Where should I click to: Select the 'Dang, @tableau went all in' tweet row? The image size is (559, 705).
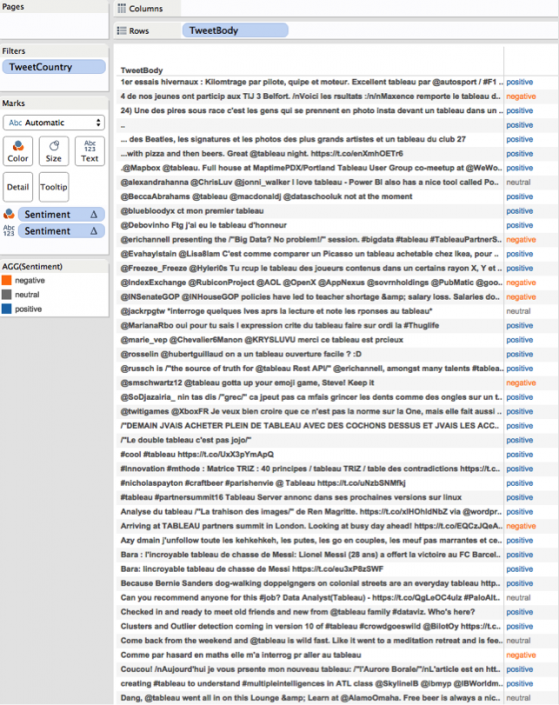point(311,698)
